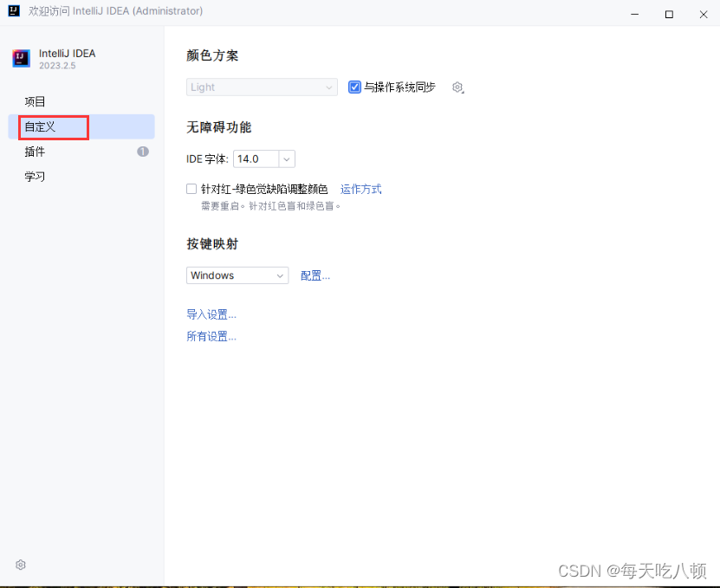Image resolution: width=720 pixels, height=588 pixels.
Task: Click the 按键映射 heading
Action: 212,243
